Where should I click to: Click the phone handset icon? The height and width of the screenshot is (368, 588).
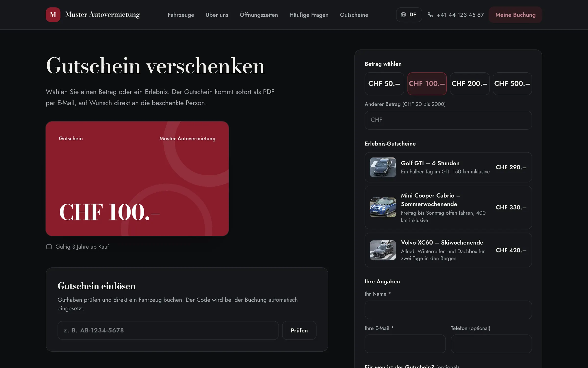(x=430, y=15)
